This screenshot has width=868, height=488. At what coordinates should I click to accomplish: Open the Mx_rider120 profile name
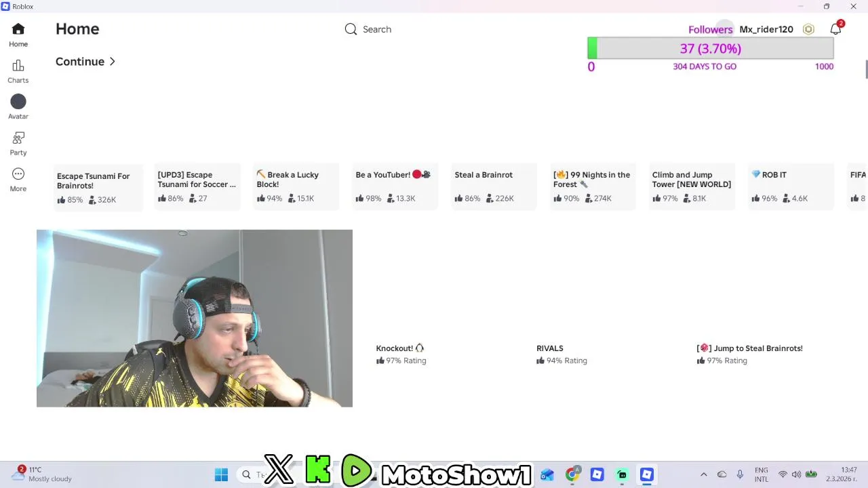766,29
